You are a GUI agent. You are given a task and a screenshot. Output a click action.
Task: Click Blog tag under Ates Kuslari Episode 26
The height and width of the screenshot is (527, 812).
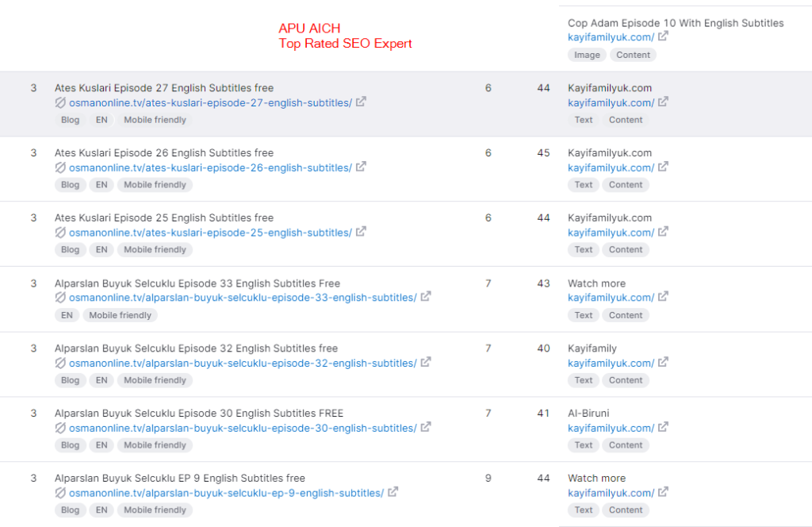(70, 185)
